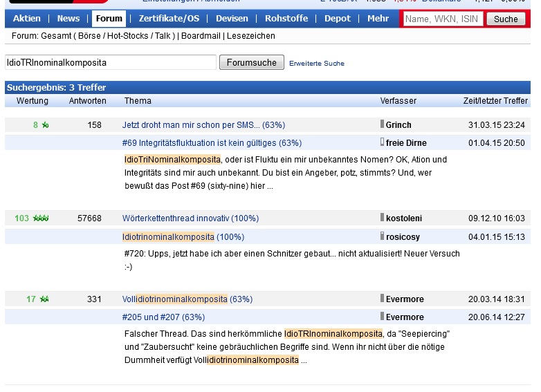
Task: Open the Mehr menu
Action: coord(378,18)
